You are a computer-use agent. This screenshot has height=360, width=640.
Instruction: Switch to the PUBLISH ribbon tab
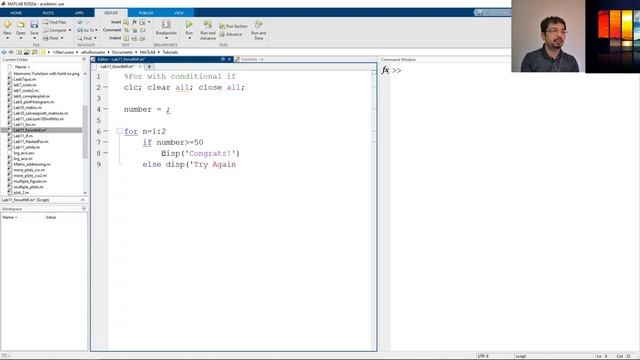pyautogui.click(x=146, y=13)
